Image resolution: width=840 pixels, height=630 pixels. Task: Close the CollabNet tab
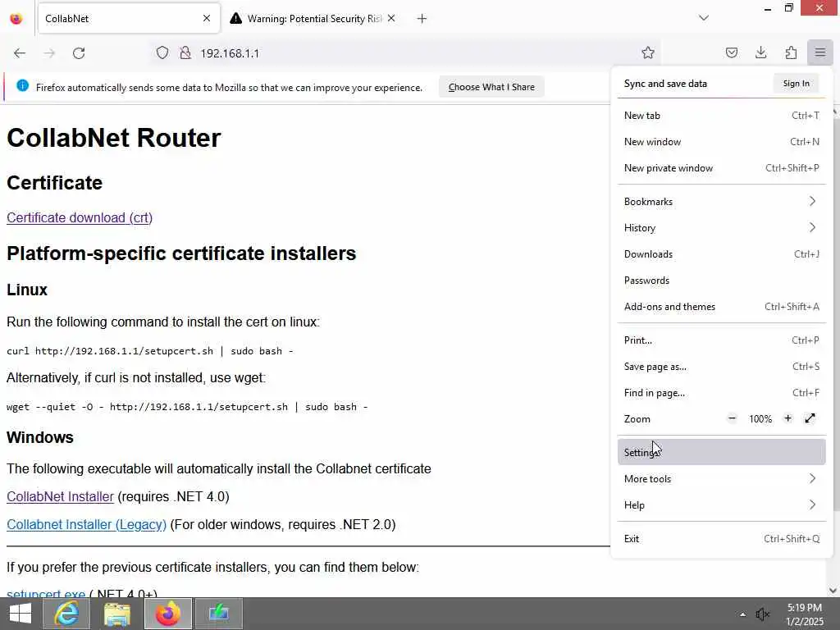tap(207, 19)
